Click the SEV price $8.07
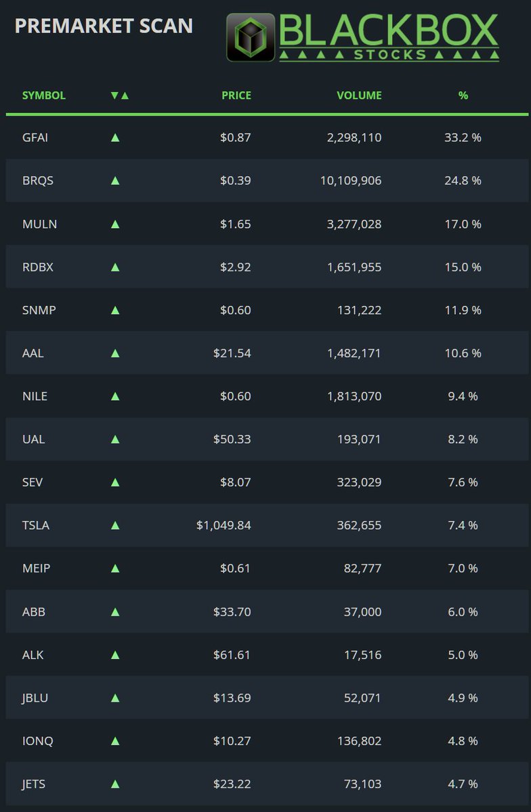 pyautogui.click(x=235, y=482)
